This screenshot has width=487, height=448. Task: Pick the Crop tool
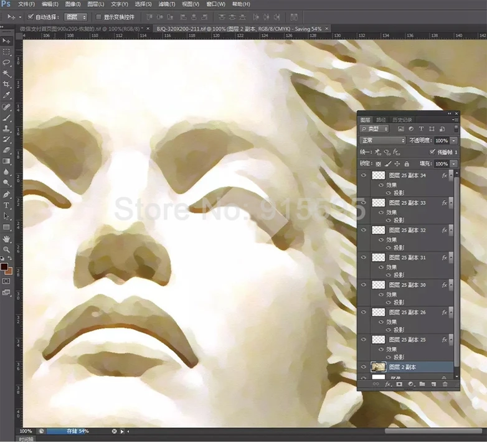7,84
